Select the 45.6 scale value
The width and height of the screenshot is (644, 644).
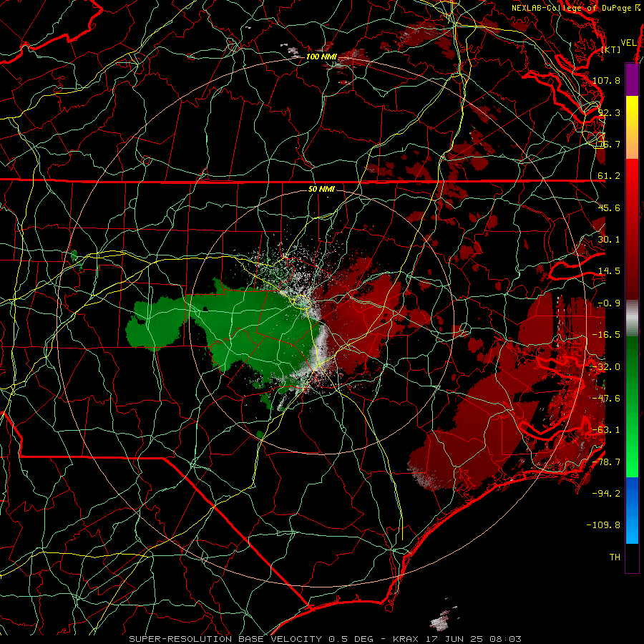point(609,208)
